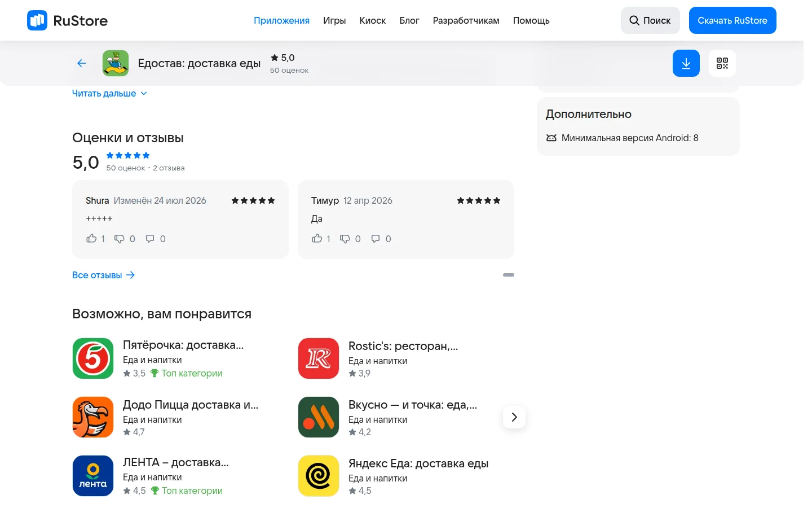The width and height of the screenshot is (812, 508).
Task: Dislike Shura's review with thumbs down
Action: pyautogui.click(x=120, y=239)
